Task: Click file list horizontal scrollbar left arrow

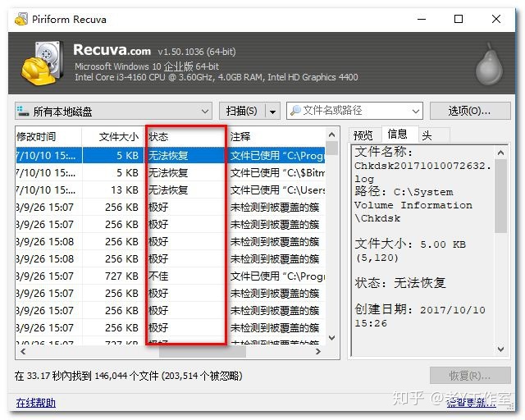Action: (x=23, y=351)
